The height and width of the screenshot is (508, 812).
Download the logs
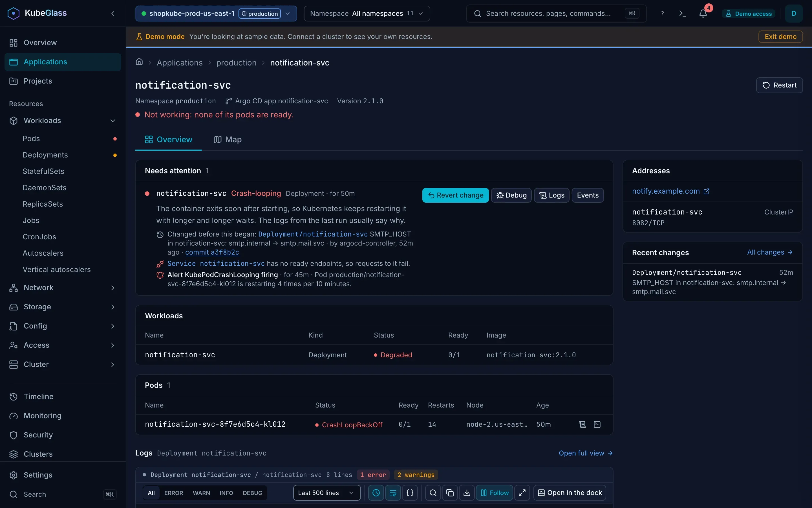click(467, 492)
